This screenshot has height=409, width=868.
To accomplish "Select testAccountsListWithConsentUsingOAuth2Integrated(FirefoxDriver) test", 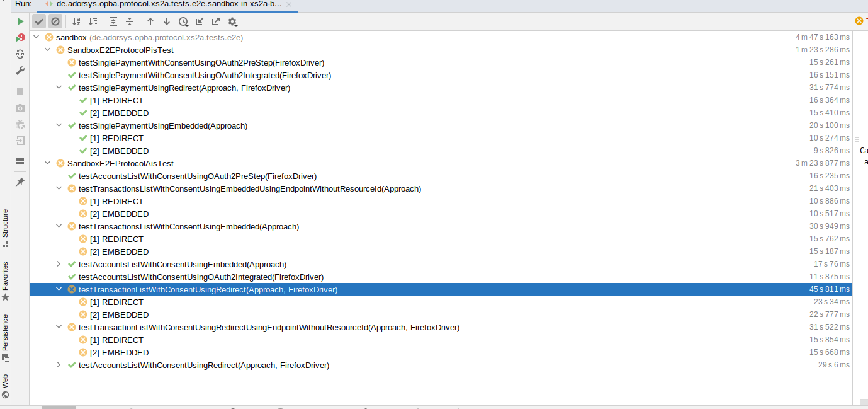I will coord(440,277).
